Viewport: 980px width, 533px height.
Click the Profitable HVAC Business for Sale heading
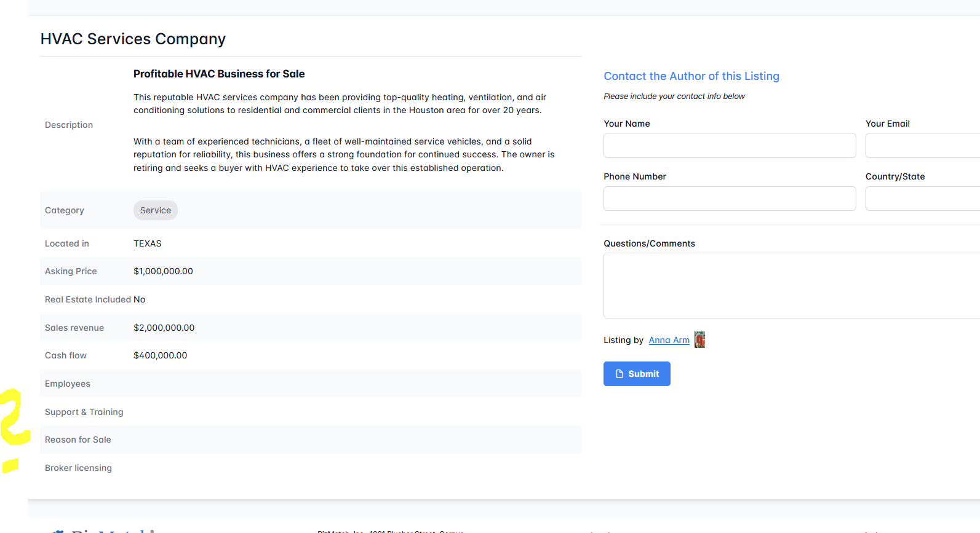(x=219, y=74)
